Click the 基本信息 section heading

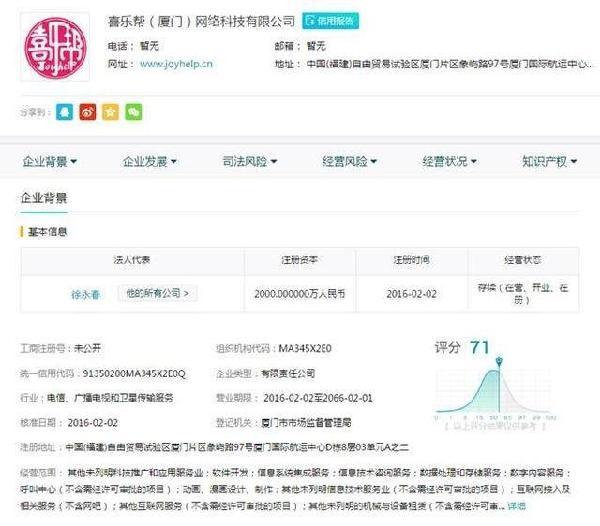tap(48, 232)
